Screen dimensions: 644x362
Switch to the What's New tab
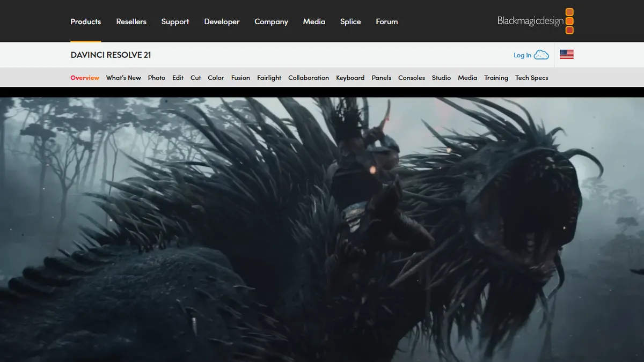(x=123, y=78)
